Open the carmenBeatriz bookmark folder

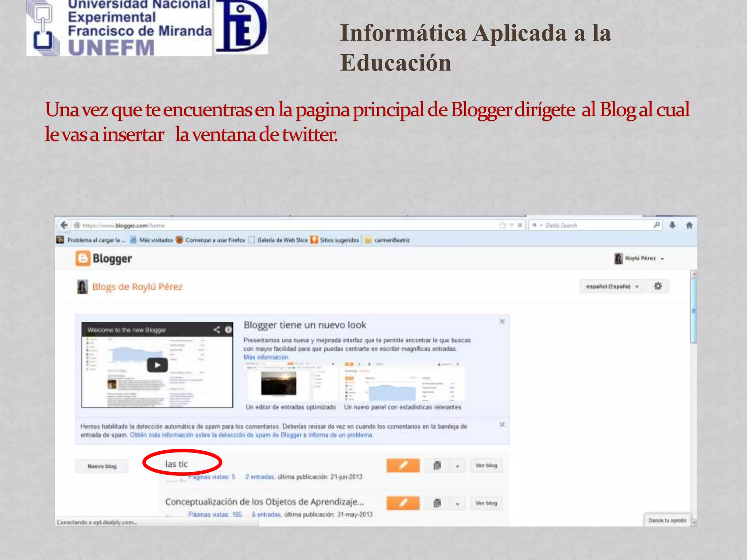tap(387, 240)
